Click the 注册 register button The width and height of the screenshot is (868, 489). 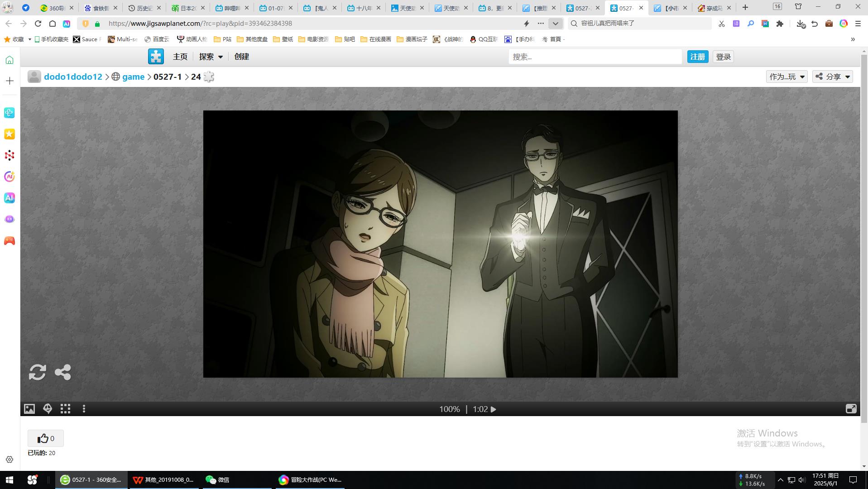coord(698,57)
